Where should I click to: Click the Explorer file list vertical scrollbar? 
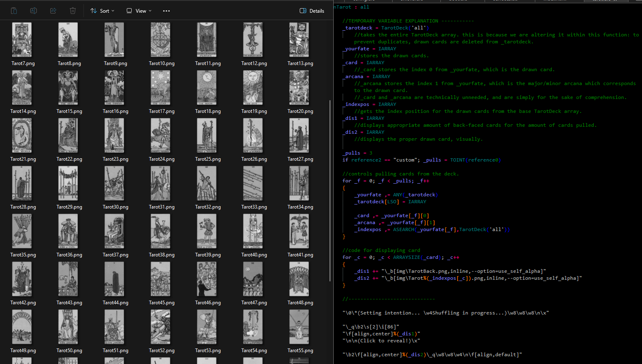click(x=330, y=191)
